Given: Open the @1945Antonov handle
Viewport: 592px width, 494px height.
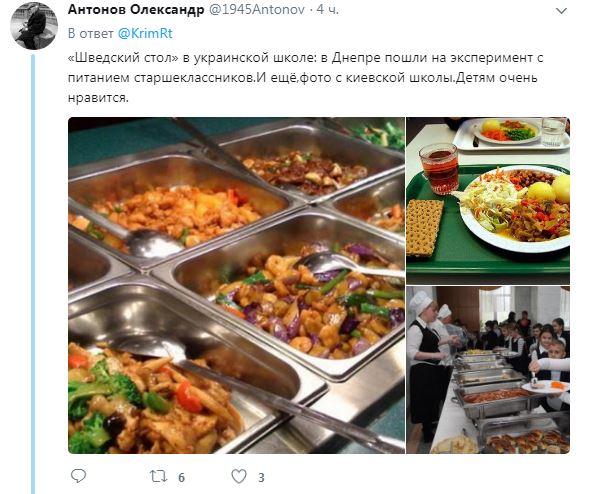Looking at the screenshot, I should tap(257, 10).
